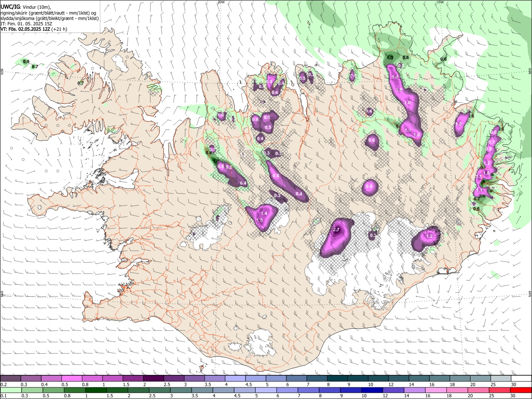Image resolution: width=532 pixels, height=399 pixels.
Task: Click the darkest green lower legend swatch between 1 and 1.5
Action: (x=96, y=390)
